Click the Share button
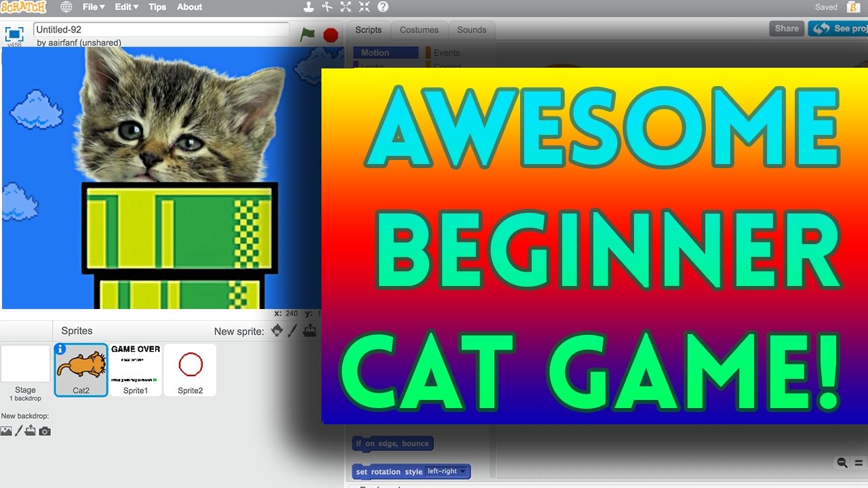 (787, 28)
